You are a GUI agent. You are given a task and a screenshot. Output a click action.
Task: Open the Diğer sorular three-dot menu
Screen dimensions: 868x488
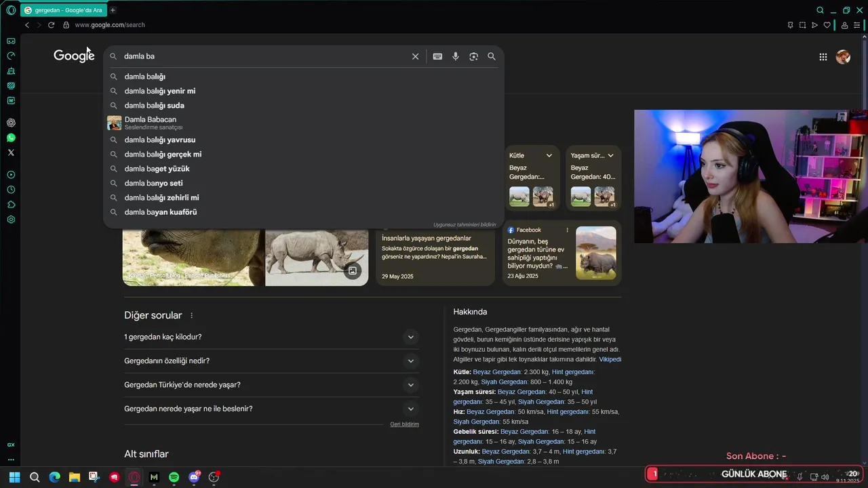[x=192, y=316]
